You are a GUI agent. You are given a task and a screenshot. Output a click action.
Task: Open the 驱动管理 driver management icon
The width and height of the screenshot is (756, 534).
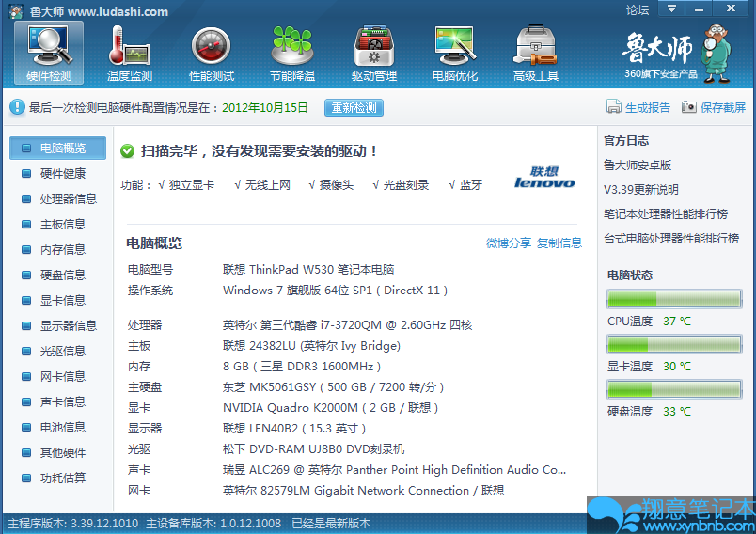coord(373,45)
